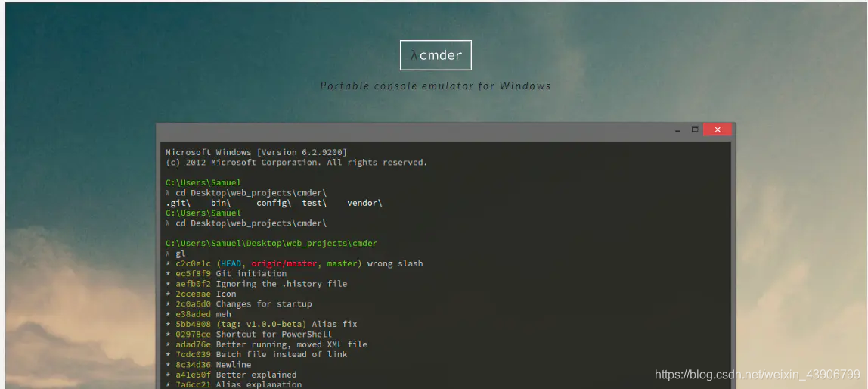This screenshot has width=868, height=389.
Task: Select the 'config\' directory entry
Action: point(274,203)
